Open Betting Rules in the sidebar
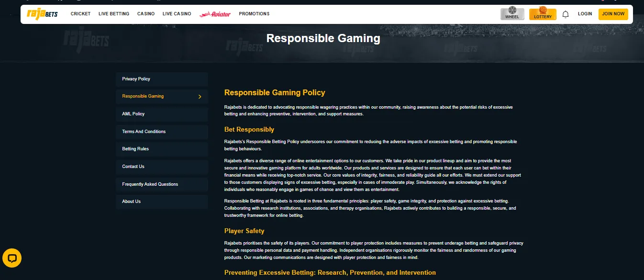Image resolution: width=644 pixels, height=280 pixels. coord(162,149)
